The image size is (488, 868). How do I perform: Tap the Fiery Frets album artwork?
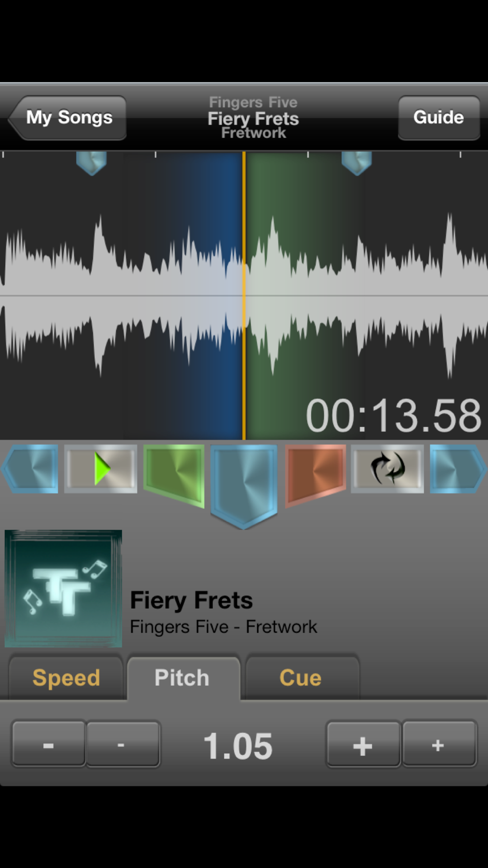63,588
